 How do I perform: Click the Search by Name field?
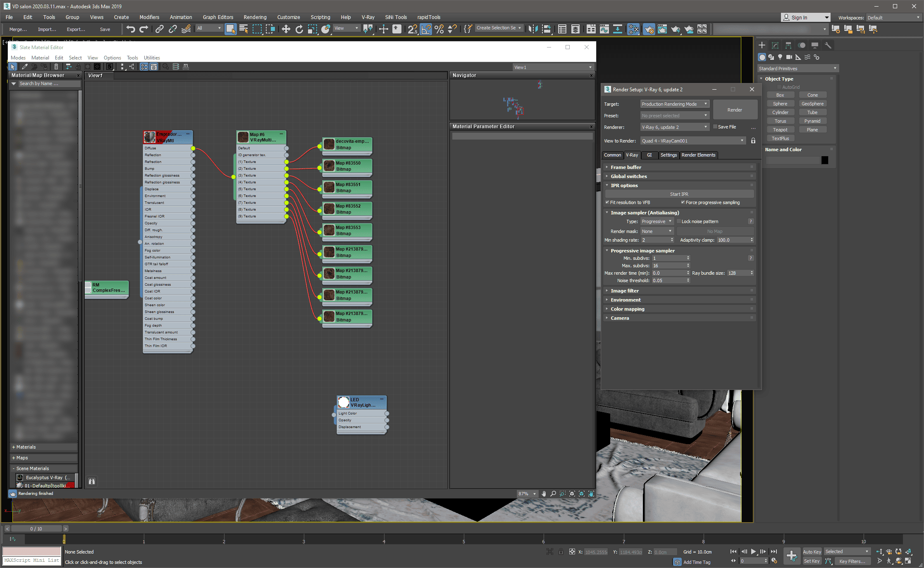49,83
